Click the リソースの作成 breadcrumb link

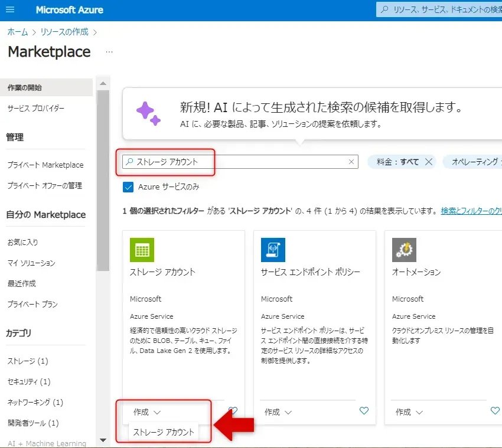click(64, 32)
